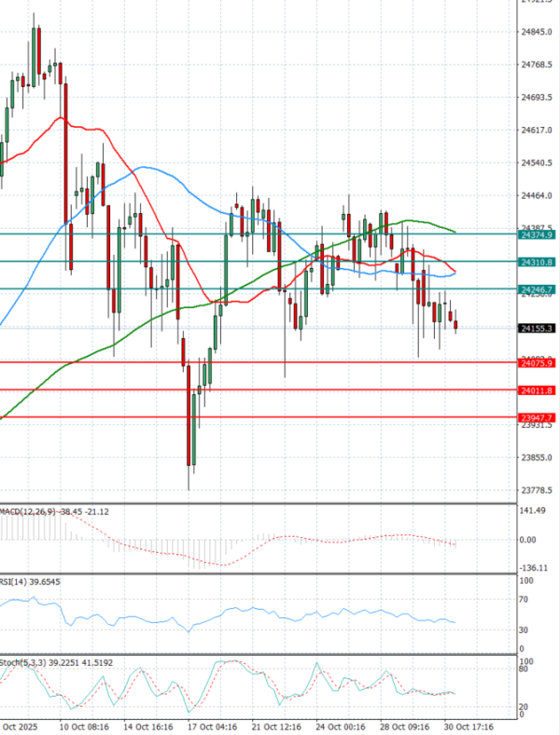Click the 24 Oct 00:16 time axis label
Image resolution: width=560 pixels, height=735 pixels.
pyautogui.click(x=340, y=725)
